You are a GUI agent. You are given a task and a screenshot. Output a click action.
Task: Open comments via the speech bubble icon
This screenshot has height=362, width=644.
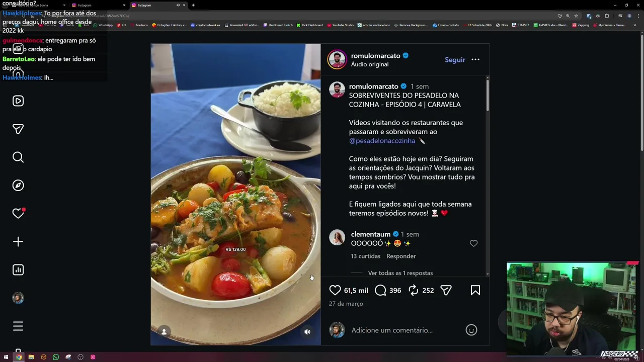[380, 290]
